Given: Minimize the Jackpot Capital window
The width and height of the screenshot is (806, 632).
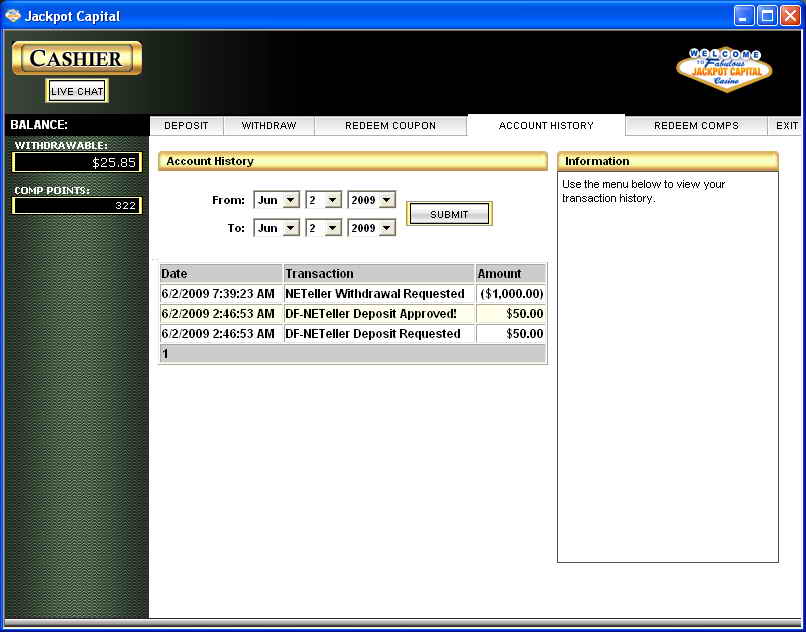Looking at the screenshot, I should point(743,15).
